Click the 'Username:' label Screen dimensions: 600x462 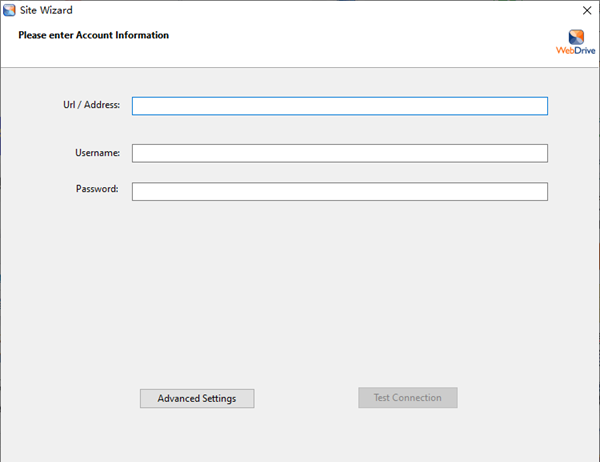(98, 153)
